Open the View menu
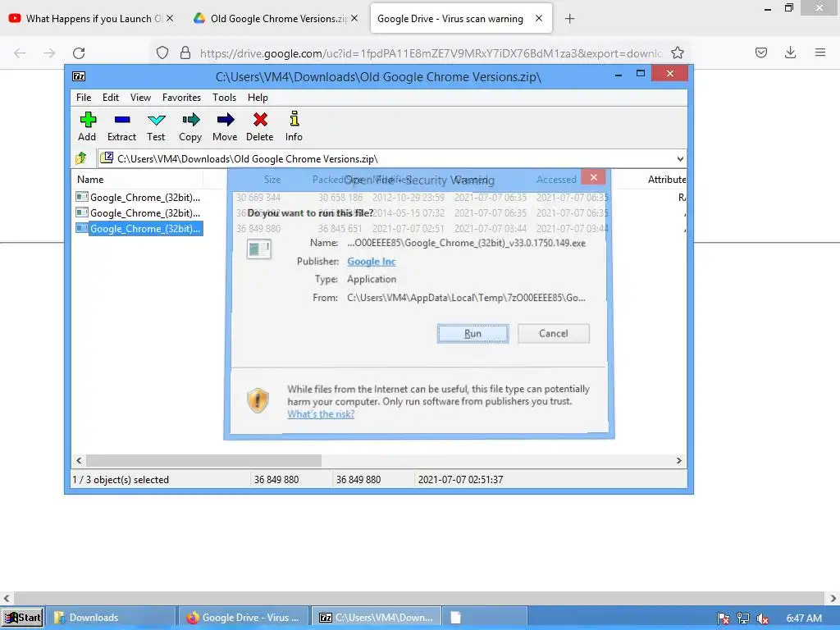840x630 pixels. (x=140, y=98)
